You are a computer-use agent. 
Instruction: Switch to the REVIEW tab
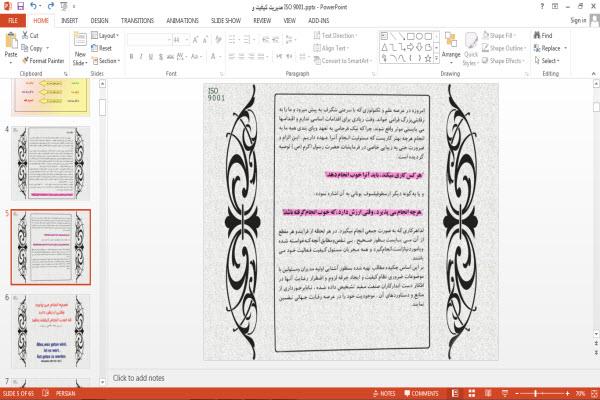(x=262, y=20)
